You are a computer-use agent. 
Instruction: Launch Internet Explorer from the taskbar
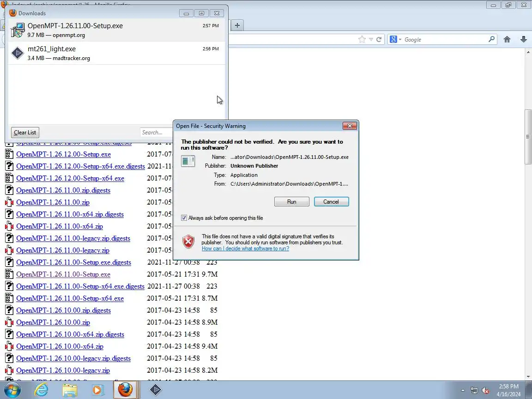click(x=42, y=390)
